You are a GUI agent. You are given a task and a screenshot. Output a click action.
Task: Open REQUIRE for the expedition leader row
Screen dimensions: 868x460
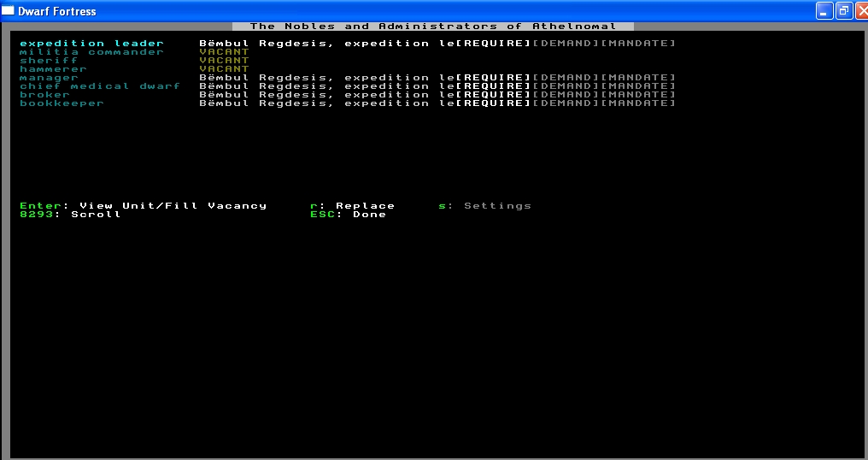(x=493, y=44)
